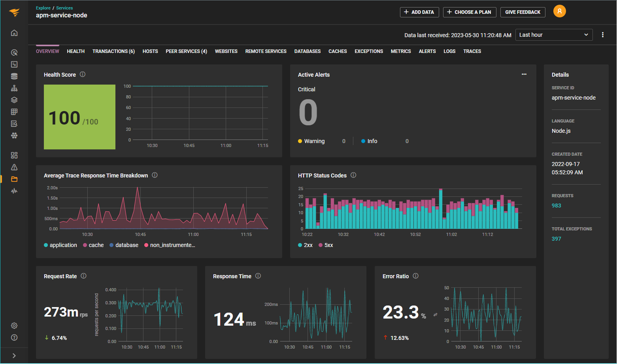Expand the collapsed sidebar using the chevron
The height and width of the screenshot is (364, 617).
14,355
